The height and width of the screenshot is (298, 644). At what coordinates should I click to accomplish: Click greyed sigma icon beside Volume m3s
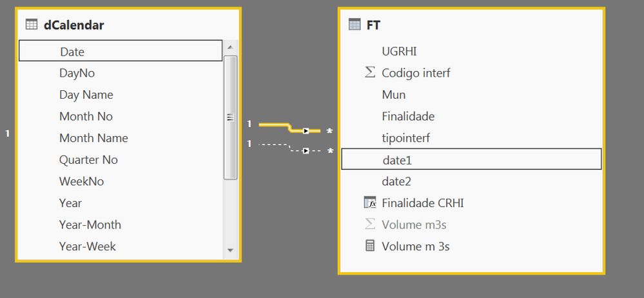point(370,224)
